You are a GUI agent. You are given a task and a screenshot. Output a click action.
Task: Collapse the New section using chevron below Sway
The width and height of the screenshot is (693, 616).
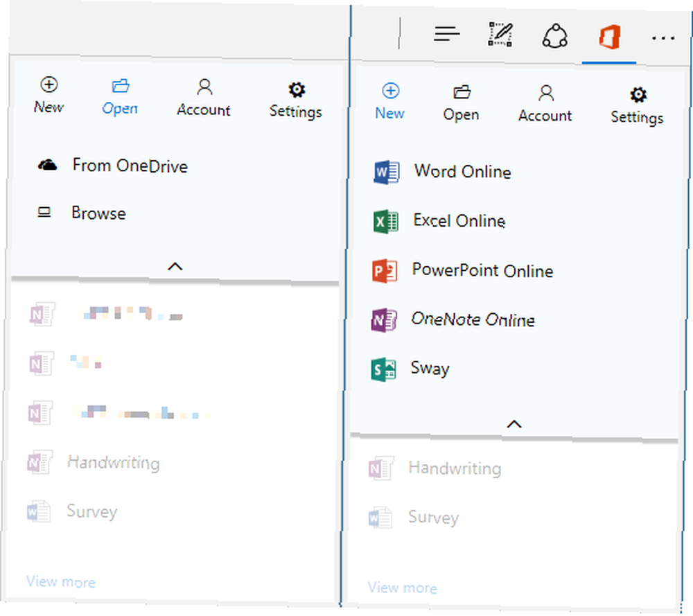[x=514, y=424]
